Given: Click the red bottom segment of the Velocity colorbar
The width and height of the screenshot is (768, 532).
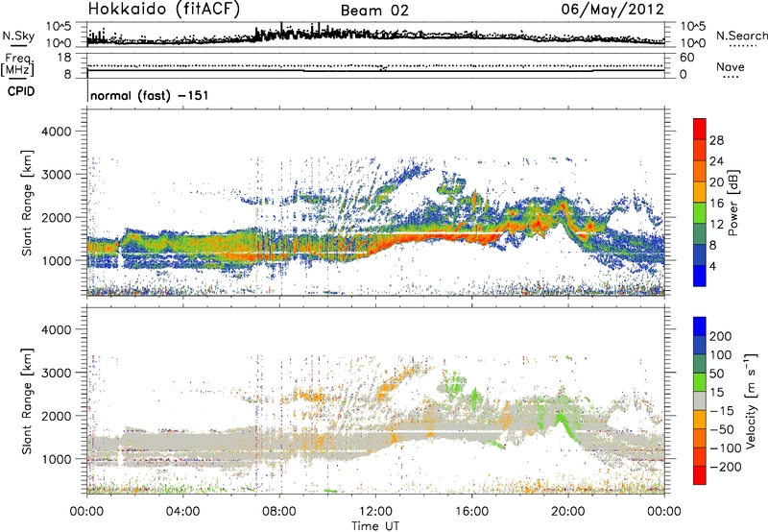Looking at the screenshot, I should 700,475.
